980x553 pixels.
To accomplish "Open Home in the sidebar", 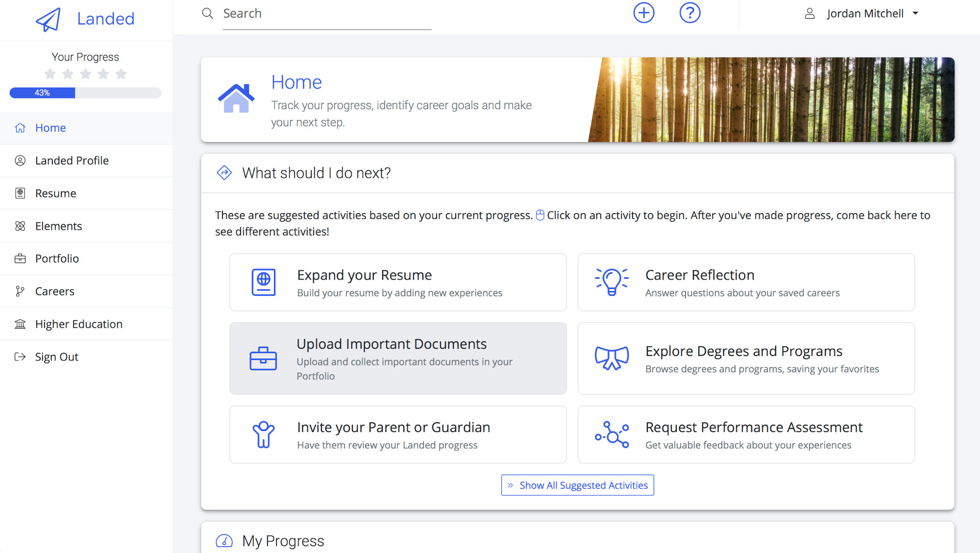I will (x=86, y=128).
